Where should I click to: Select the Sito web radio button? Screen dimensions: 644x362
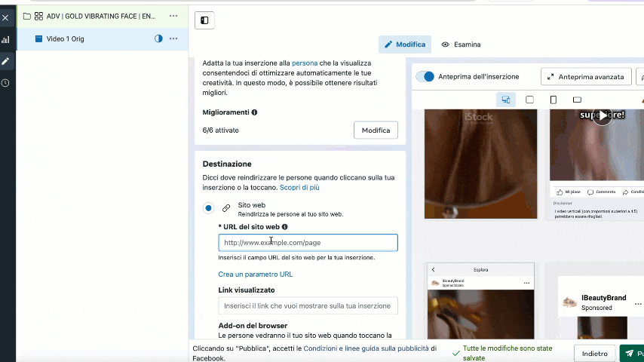click(x=208, y=208)
